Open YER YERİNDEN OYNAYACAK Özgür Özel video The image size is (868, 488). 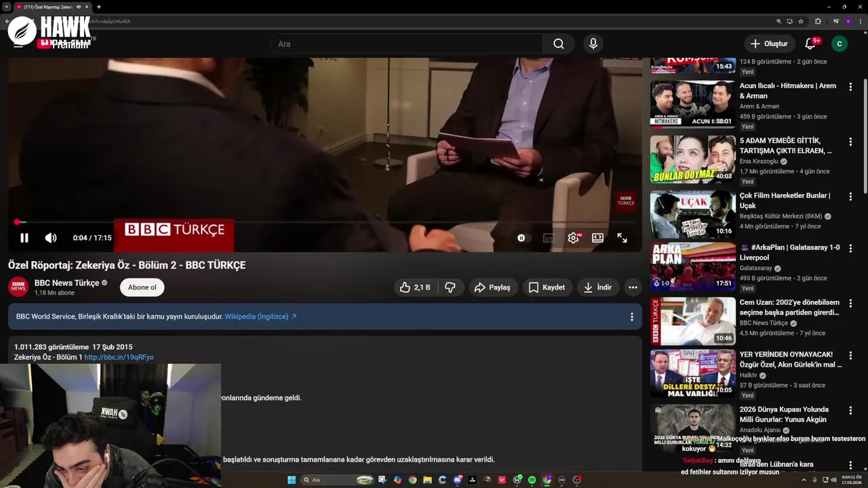[x=693, y=373]
